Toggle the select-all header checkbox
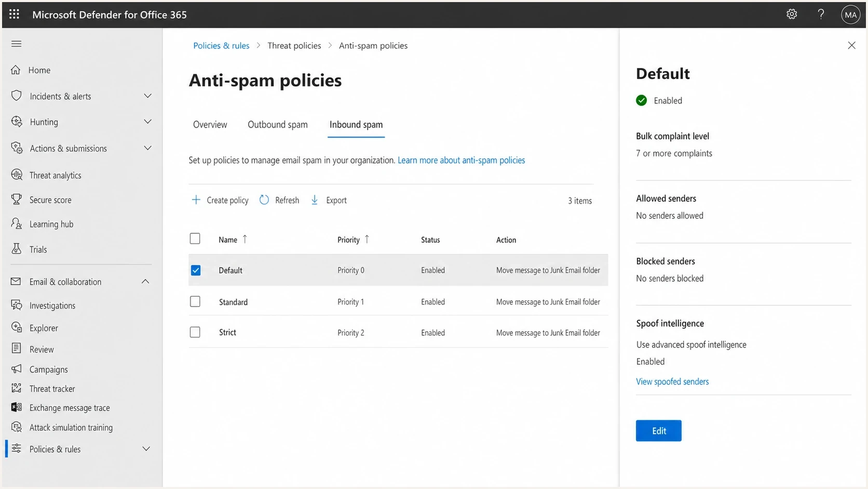 [195, 239]
